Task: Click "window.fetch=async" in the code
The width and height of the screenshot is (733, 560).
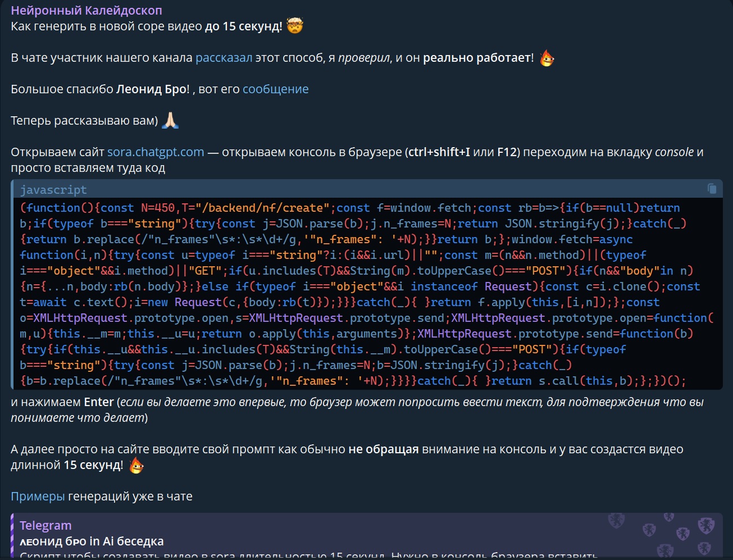Action: (x=572, y=239)
